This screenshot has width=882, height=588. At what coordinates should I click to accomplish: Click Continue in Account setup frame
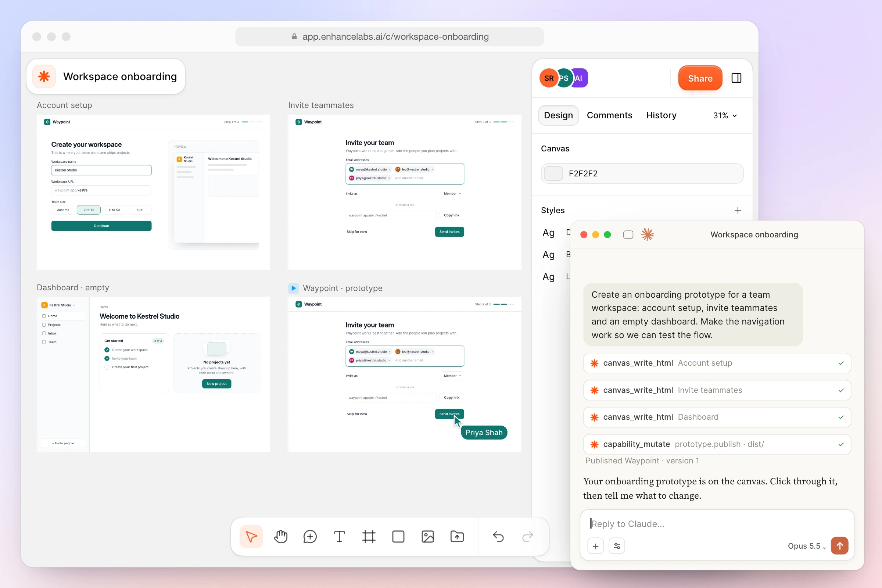point(101,226)
